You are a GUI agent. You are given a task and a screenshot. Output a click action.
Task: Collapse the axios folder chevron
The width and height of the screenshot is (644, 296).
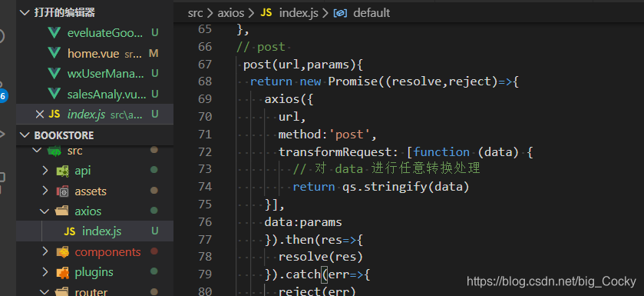tap(45, 211)
